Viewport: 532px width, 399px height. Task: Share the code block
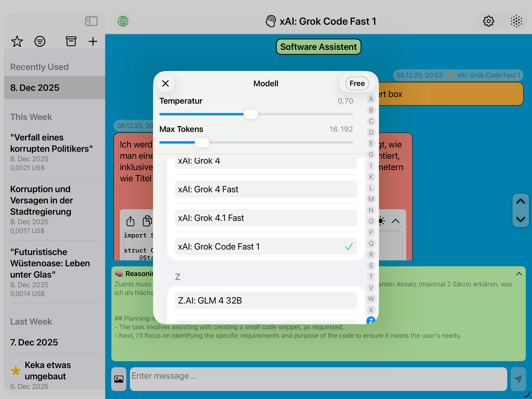click(x=130, y=221)
